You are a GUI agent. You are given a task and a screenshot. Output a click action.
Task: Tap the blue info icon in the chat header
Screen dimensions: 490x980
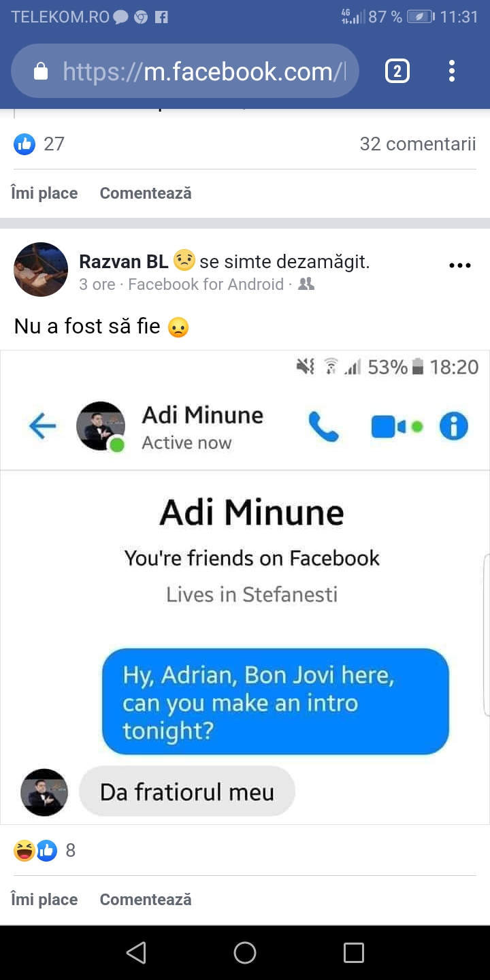pyautogui.click(x=454, y=427)
